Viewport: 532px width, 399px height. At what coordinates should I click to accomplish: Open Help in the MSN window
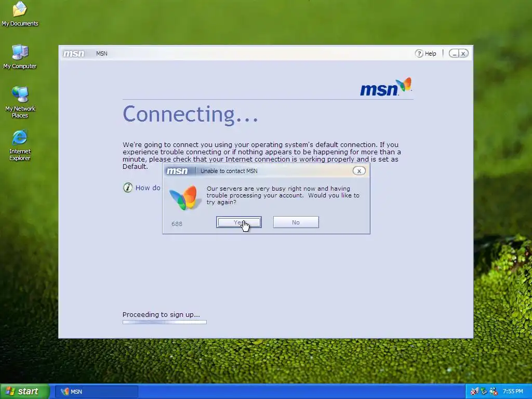pos(426,54)
